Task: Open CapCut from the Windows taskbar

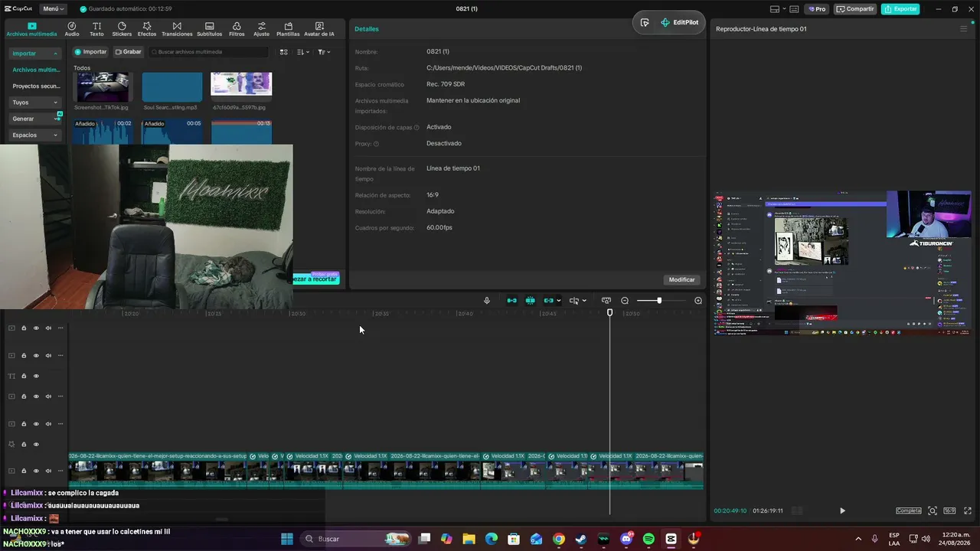Action: 671,539
